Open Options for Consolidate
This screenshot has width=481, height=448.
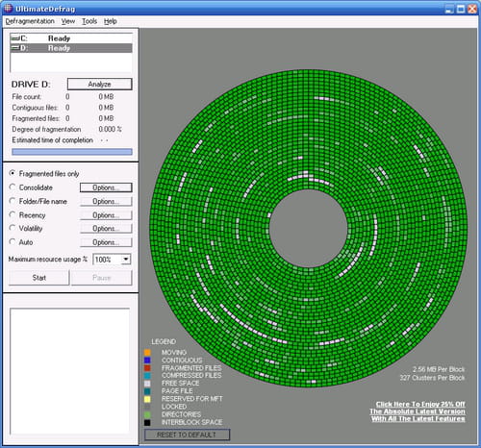point(106,187)
